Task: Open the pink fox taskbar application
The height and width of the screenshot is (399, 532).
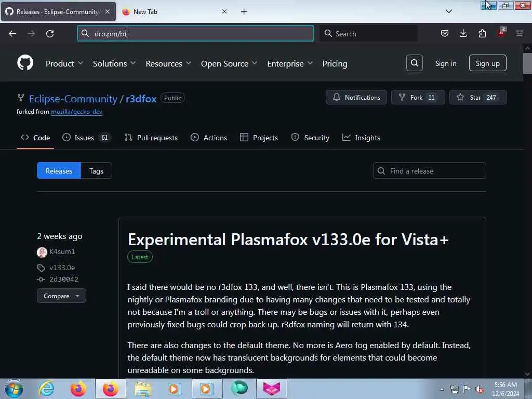Action: (272, 389)
